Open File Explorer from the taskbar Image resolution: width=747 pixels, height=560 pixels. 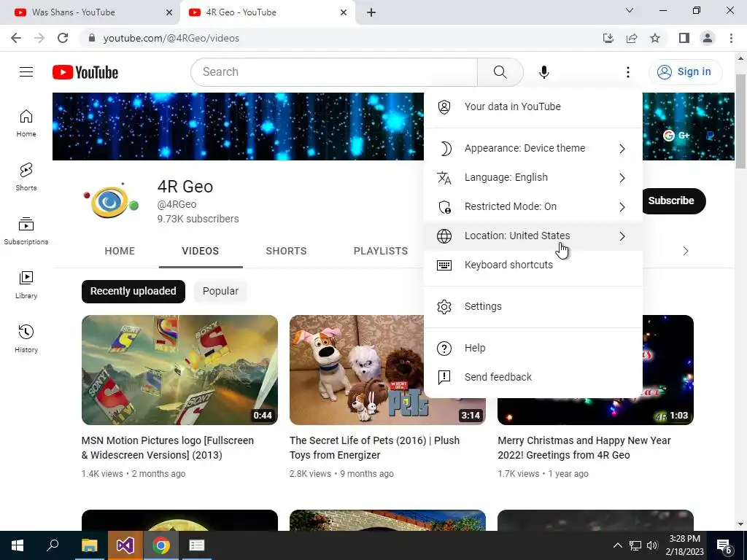point(89,545)
